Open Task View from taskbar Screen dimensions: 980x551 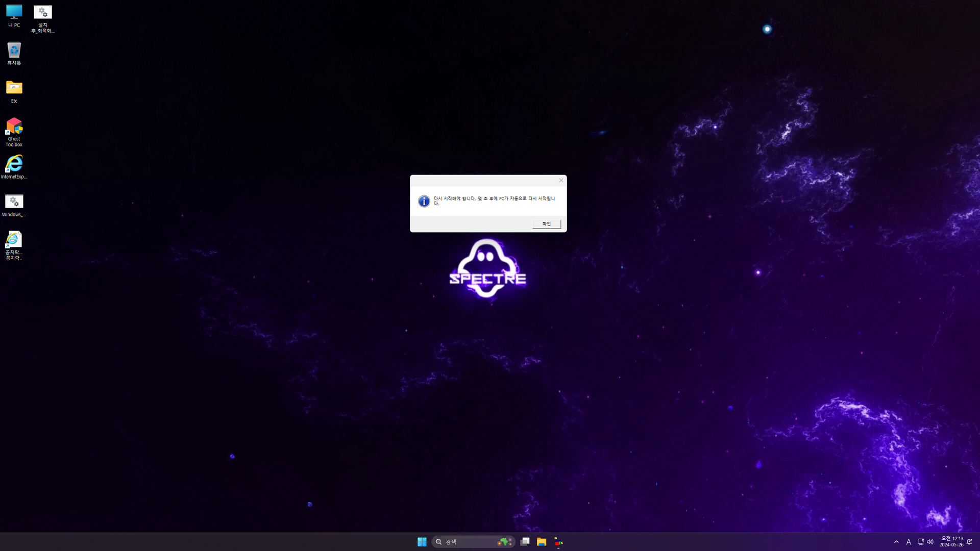point(525,542)
